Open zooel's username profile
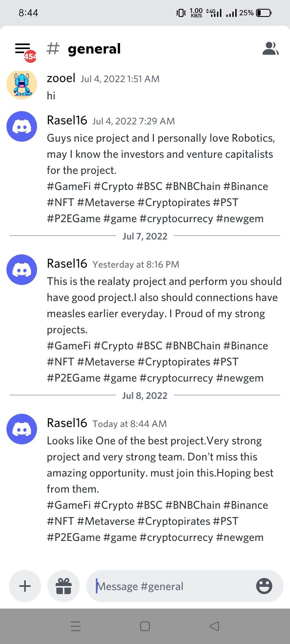This screenshot has height=644, width=290. (61, 78)
